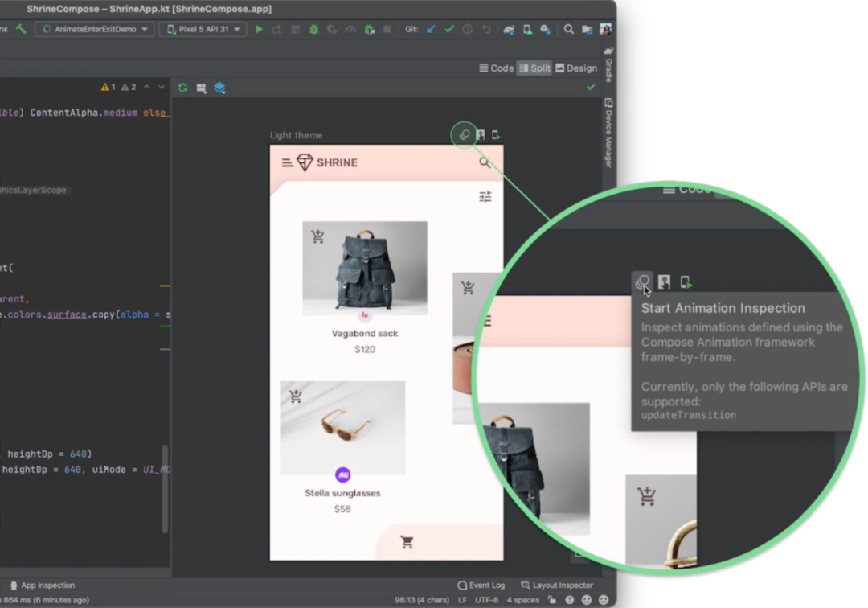Start Animation Inspection for Light theme preview

coord(464,134)
